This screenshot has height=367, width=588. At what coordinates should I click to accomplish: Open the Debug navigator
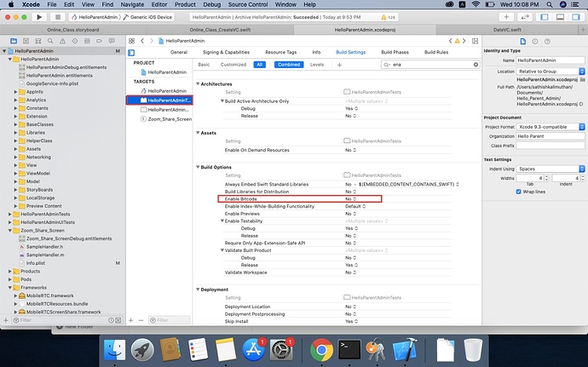87,41
